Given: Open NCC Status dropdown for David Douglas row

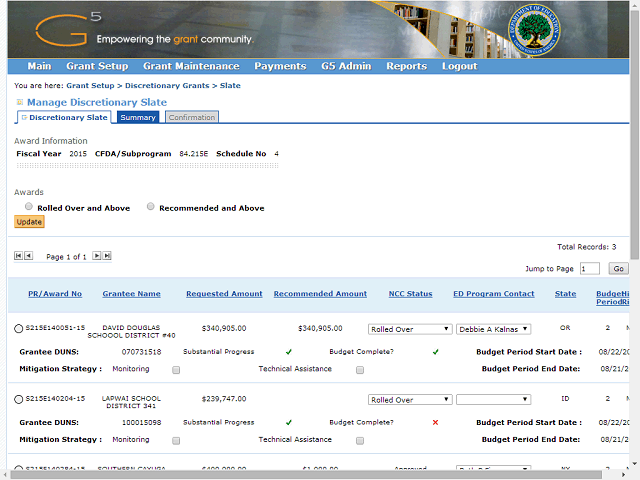Looking at the screenshot, I should pyautogui.click(x=410, y=329).
